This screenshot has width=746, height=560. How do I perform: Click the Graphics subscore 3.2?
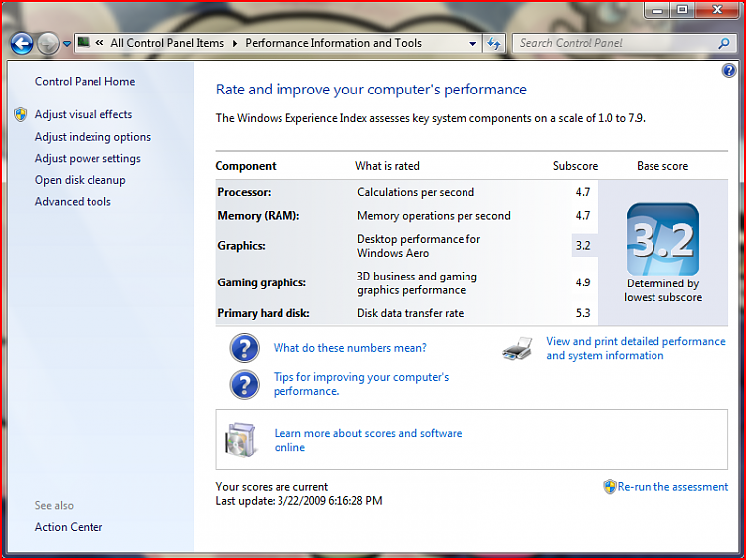point(583,246)
